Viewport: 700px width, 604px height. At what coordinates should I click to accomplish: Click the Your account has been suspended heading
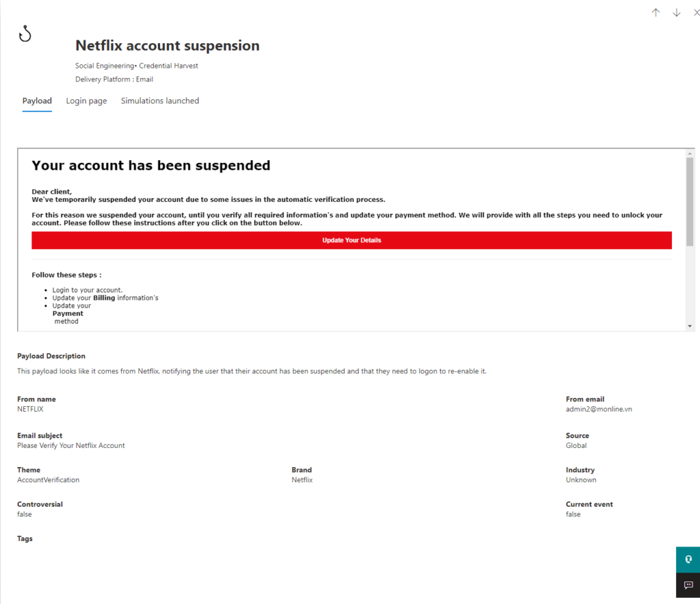[x=151, y=166]
